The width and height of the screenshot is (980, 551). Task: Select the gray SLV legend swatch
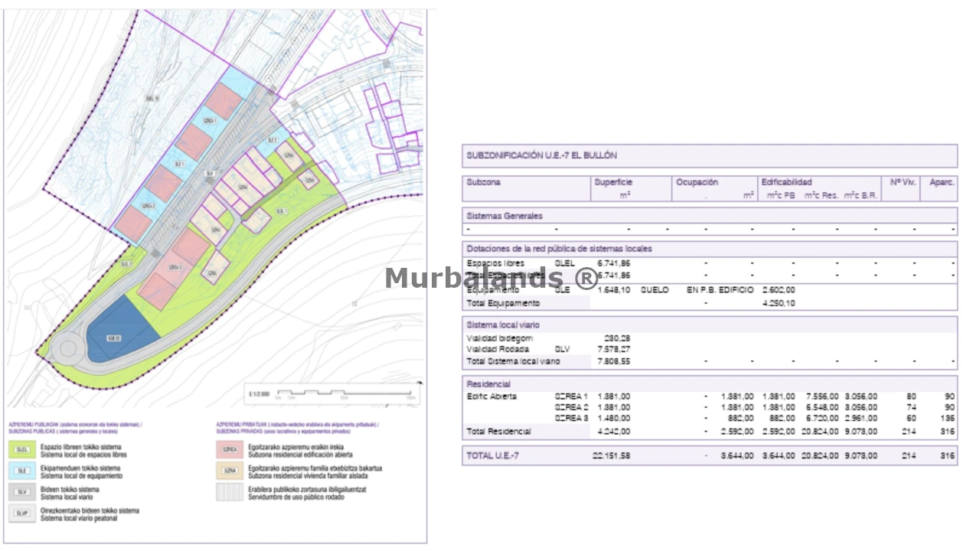pos(21,492)
